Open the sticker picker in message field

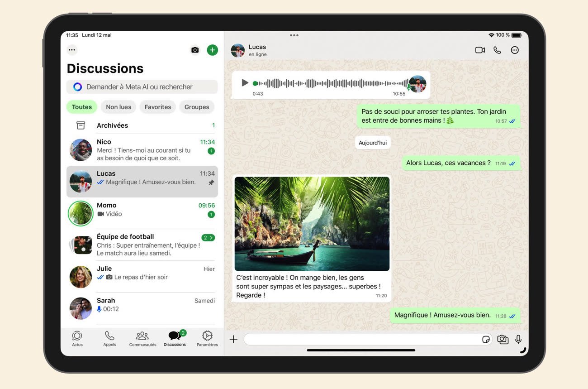tap(486, 339)
